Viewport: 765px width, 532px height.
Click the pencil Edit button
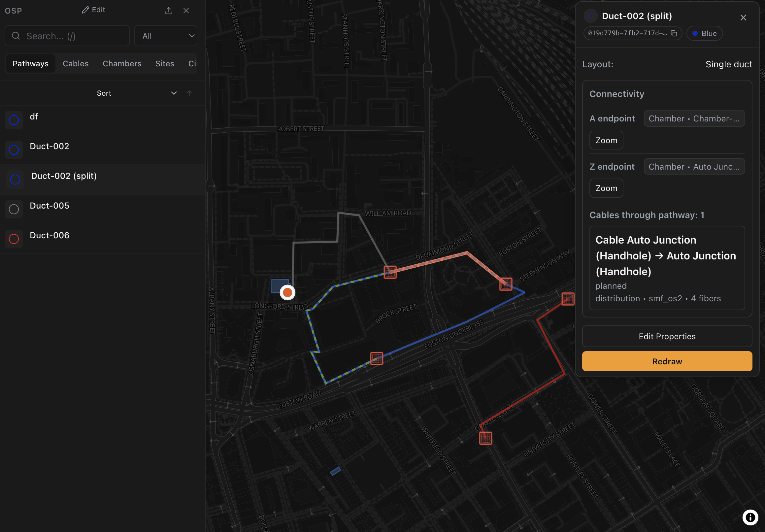(x=93, y=10)
